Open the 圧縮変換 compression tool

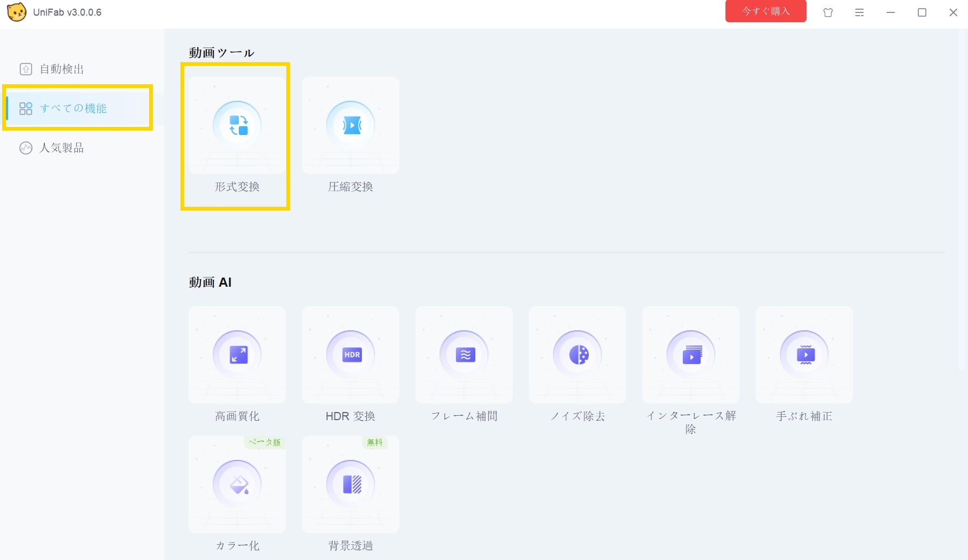(x=351, y=125)
